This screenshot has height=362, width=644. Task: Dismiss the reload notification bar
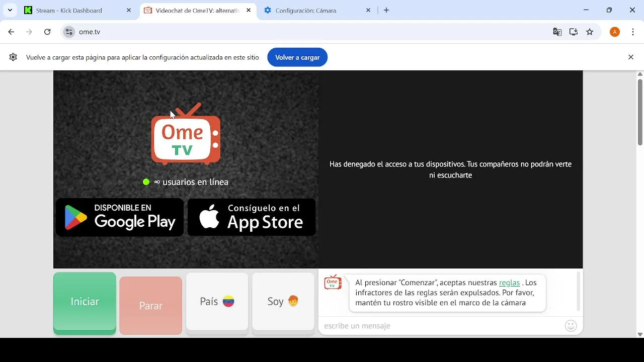pos(631,57)
